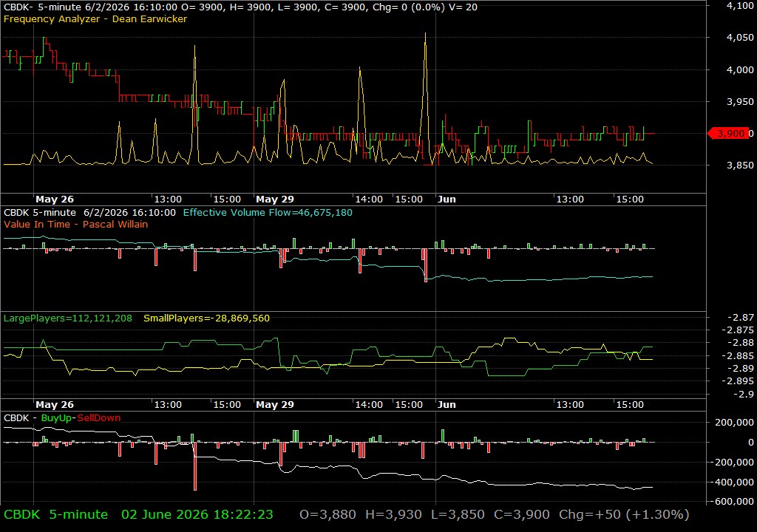Click the -2.885 axis label in players panel
Viewport: 757px width, 532px height.
coord(738,356)
